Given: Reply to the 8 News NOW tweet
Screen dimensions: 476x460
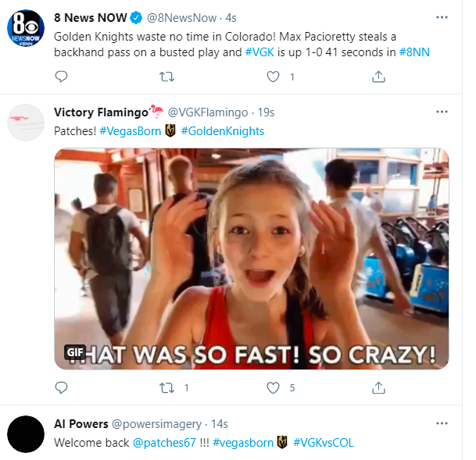Looking at the screenshot, I should click(62, 77).
